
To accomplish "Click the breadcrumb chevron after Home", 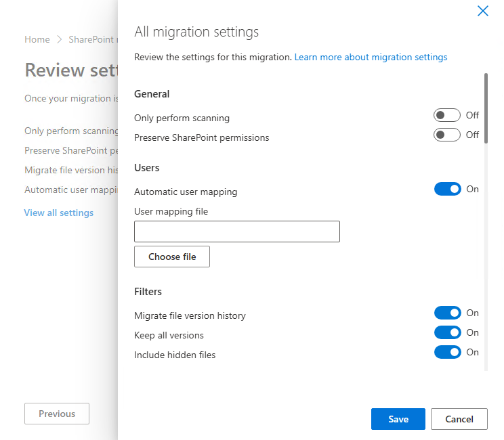I will tap(60, 40).
